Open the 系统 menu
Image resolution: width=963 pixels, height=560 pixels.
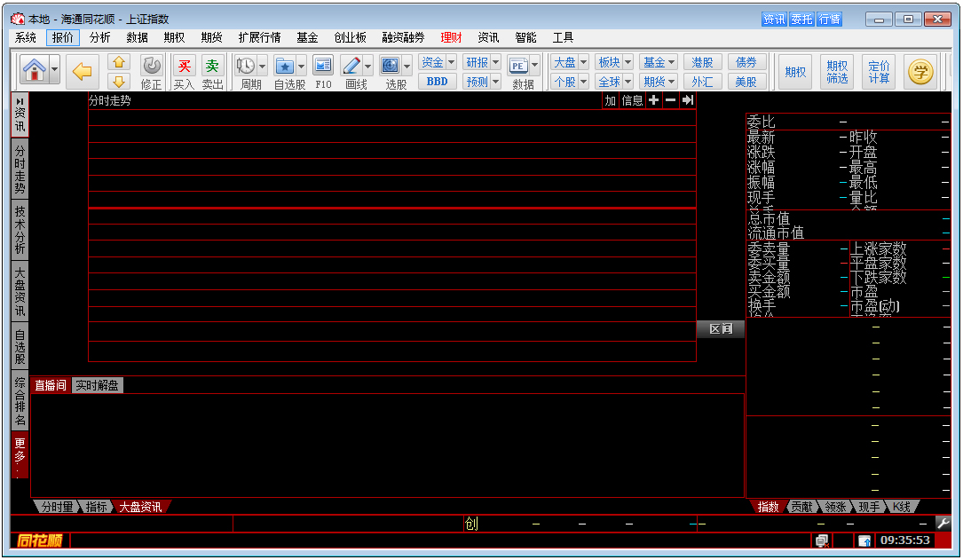(25, 37)
